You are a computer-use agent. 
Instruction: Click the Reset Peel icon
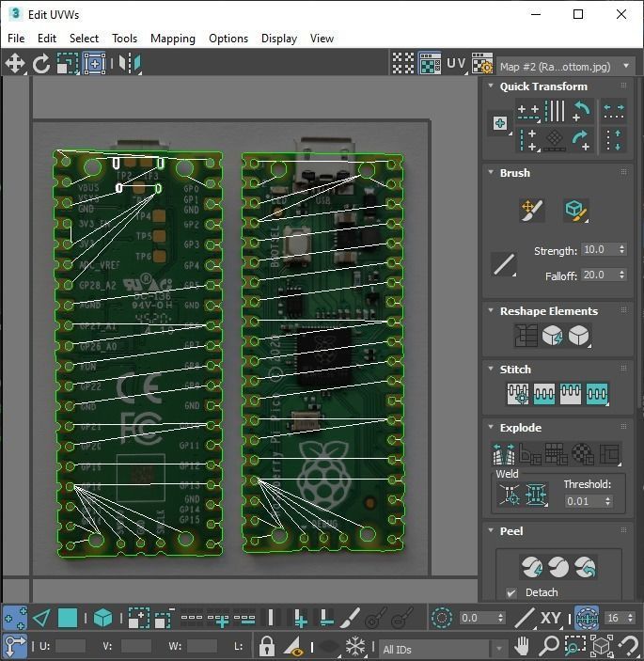point(586,567)
